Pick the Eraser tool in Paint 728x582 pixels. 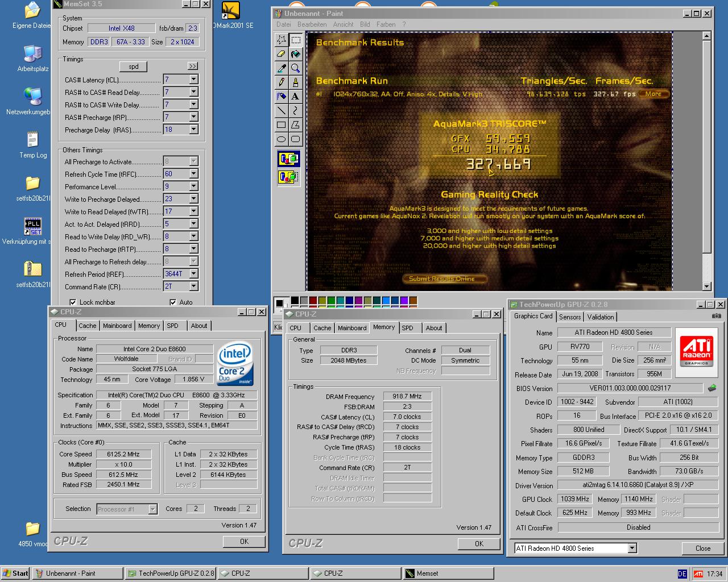click(x=281, y=53)
